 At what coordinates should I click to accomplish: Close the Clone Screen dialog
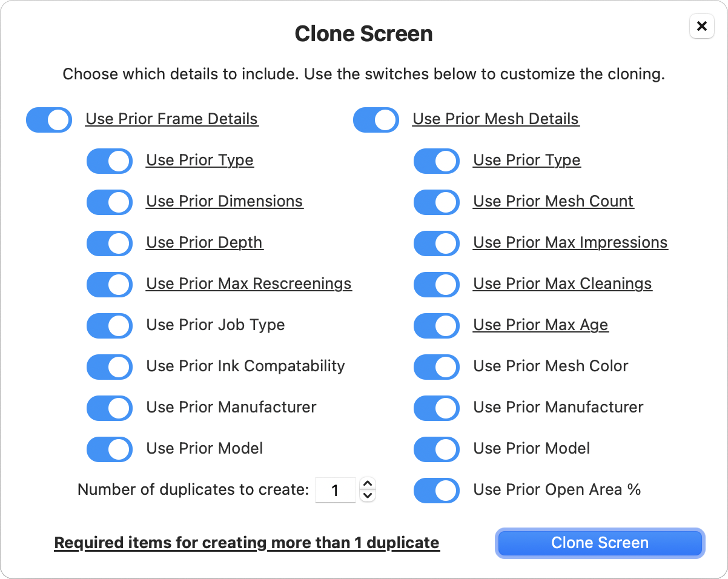(x=701, y=26)
